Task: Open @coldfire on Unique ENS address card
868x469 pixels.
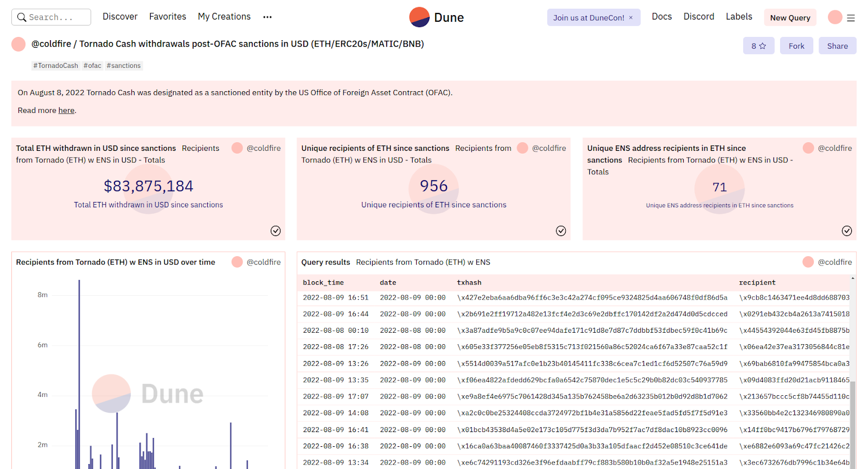Action: 835,148
